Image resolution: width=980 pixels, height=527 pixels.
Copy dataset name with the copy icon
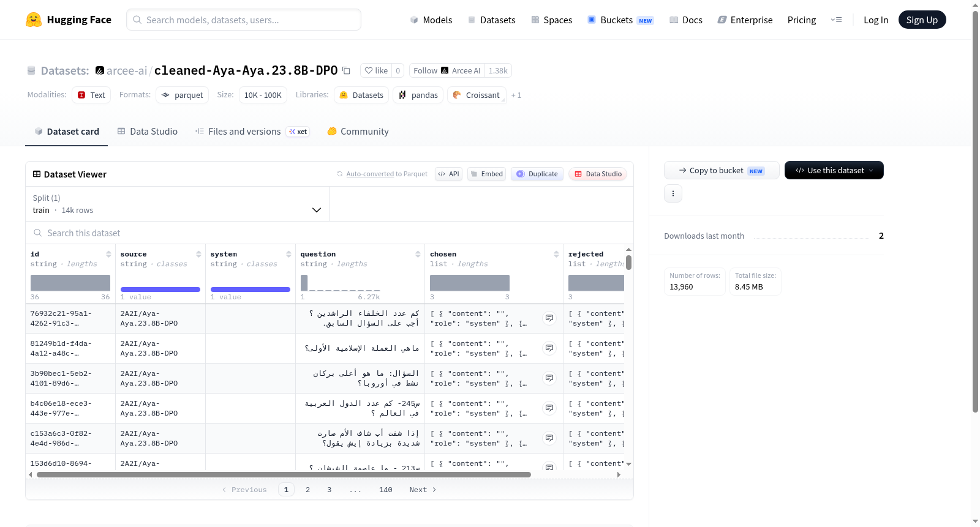tap(346, 70)
